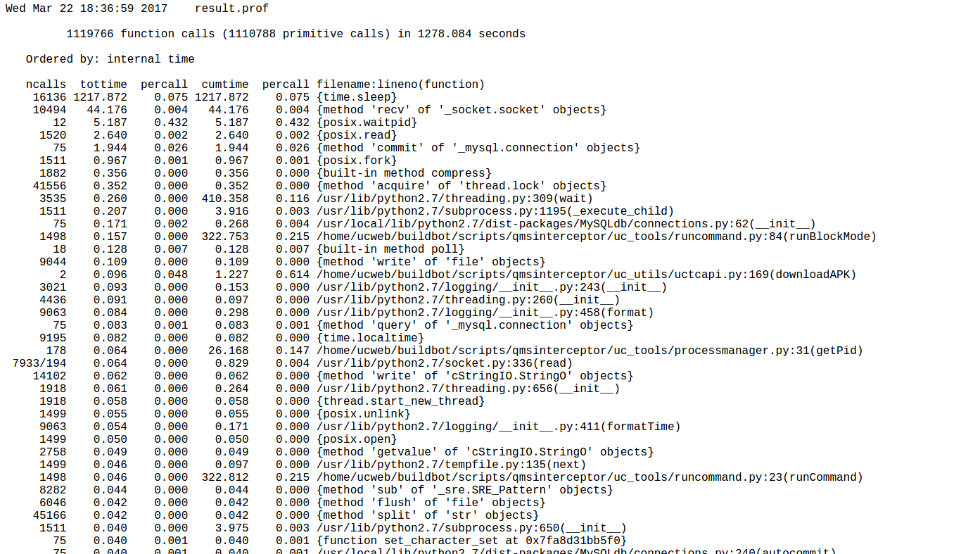Click the 'recv' of '_socket.socket' line
980x554 pixels.
[462, 110]
